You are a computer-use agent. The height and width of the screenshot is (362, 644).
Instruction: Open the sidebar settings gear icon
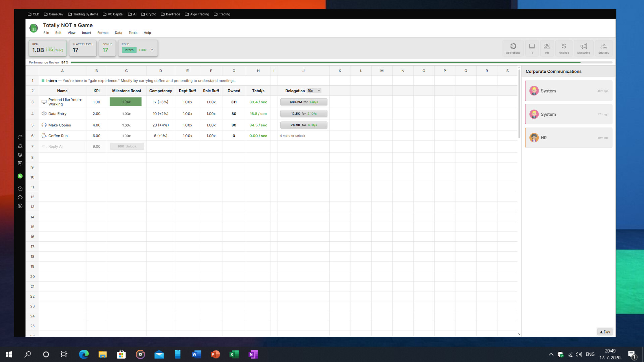tap(20, 206)
